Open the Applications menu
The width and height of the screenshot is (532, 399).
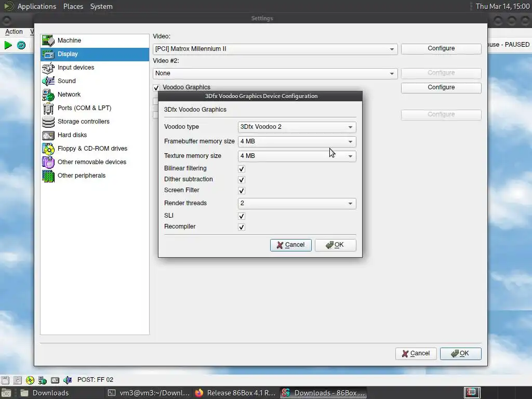point(37,6)
